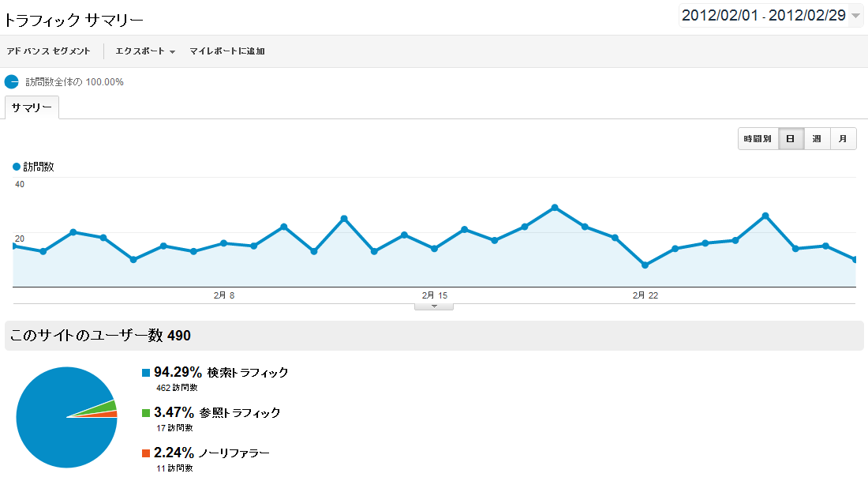
Task: Click the blue segment pie icon beside 訪問数全体
Action: (x=11, y=81)
